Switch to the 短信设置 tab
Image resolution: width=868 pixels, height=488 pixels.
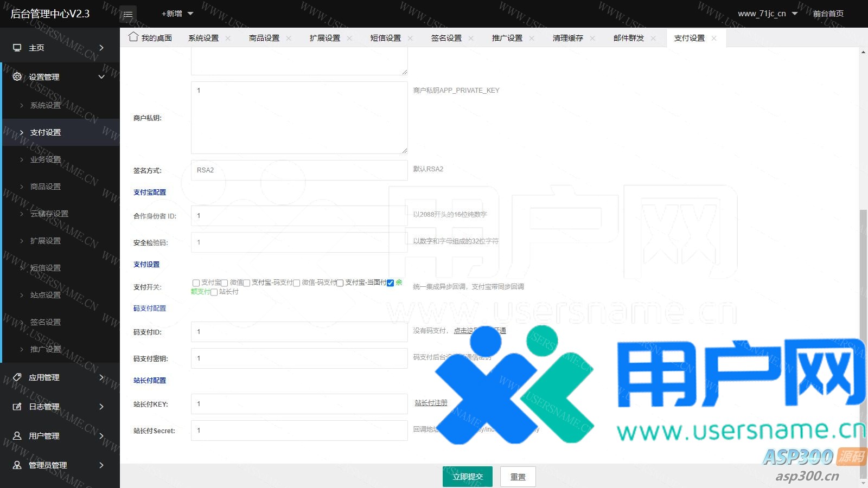386,38
